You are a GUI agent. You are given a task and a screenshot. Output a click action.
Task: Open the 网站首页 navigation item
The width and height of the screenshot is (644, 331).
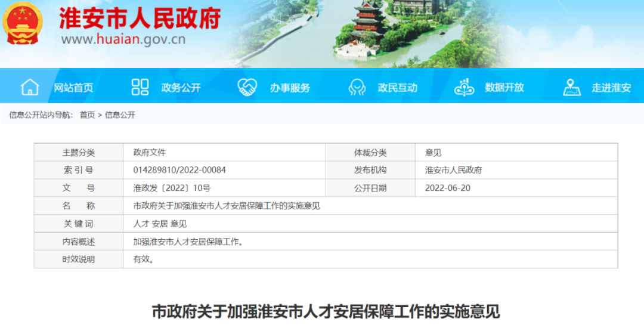(73, 88)
